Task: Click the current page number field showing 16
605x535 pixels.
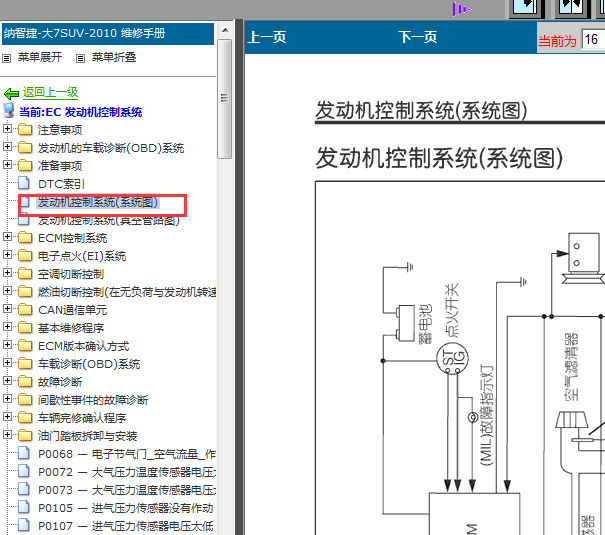Action: coord(593,39)
